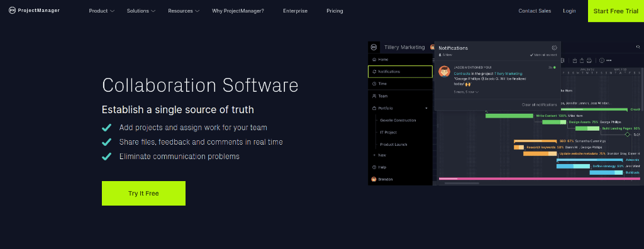Click the PM logo in the app sidebar
Image resolution: width=644 pixels, height=249 pixels.
(x=374, y=47)
